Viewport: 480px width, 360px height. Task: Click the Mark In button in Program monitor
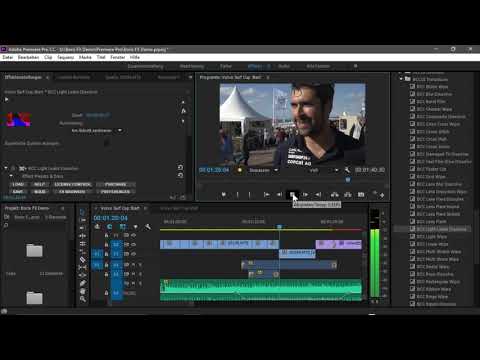237,195
